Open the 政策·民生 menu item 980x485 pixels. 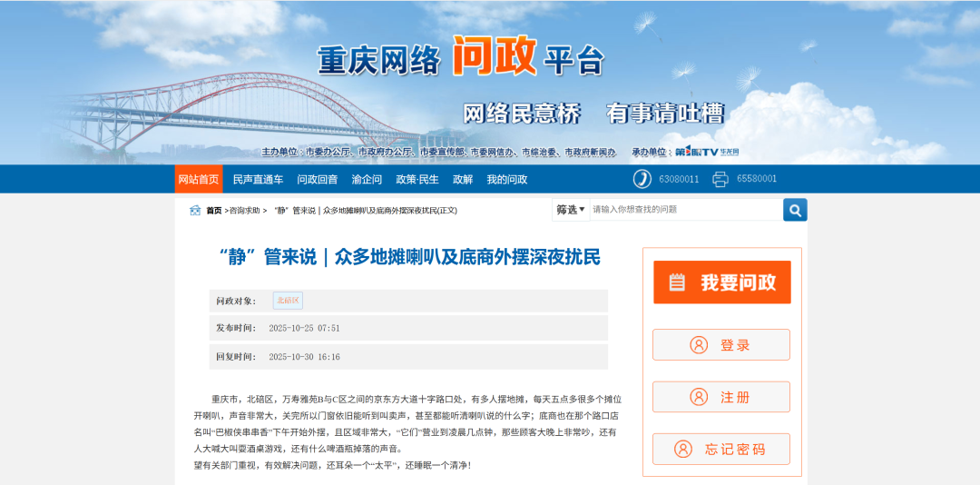pyautogui.click(x=417, y=179)
